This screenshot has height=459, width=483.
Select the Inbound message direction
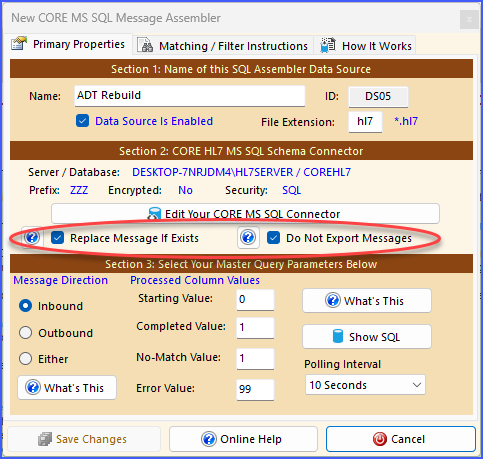point(26,306)
